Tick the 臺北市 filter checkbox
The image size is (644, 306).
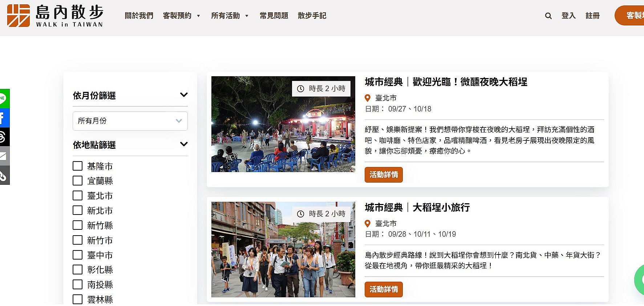[x=77, y=196]
